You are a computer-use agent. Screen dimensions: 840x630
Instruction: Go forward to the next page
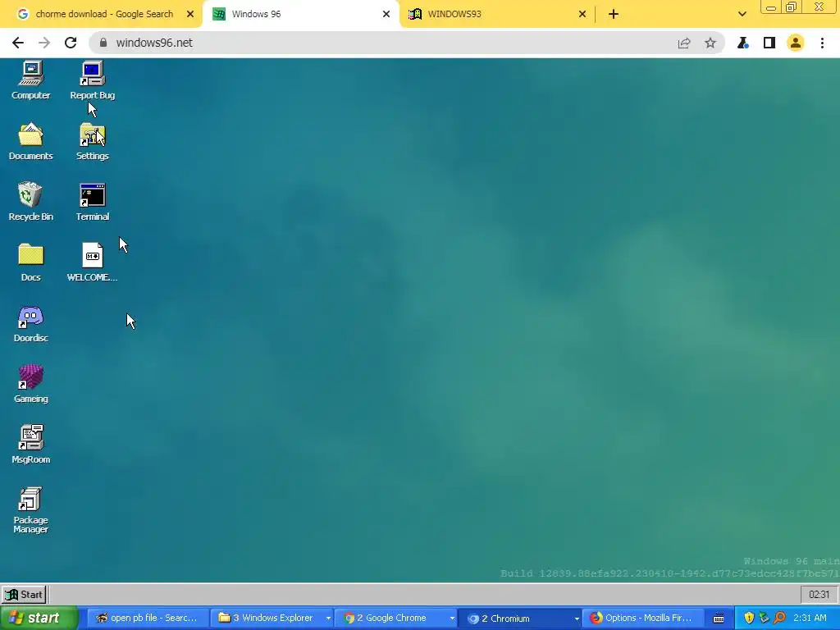pyautogui.click(x=44, y=43)
